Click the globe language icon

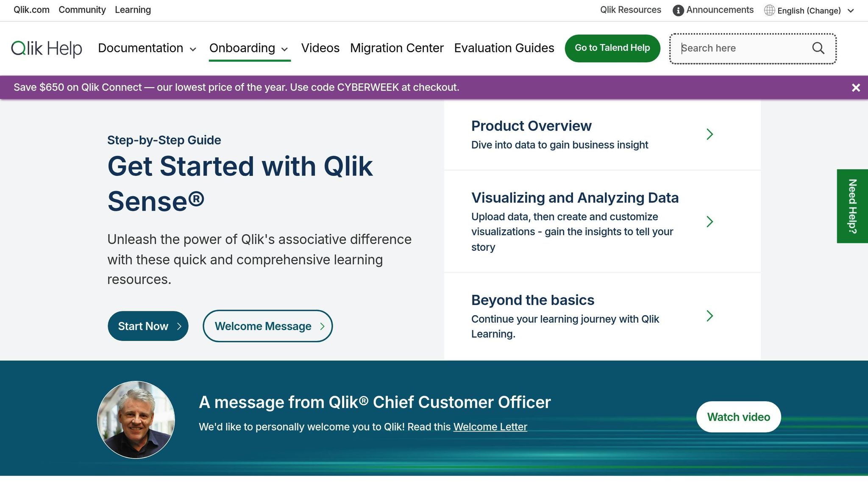770,10
